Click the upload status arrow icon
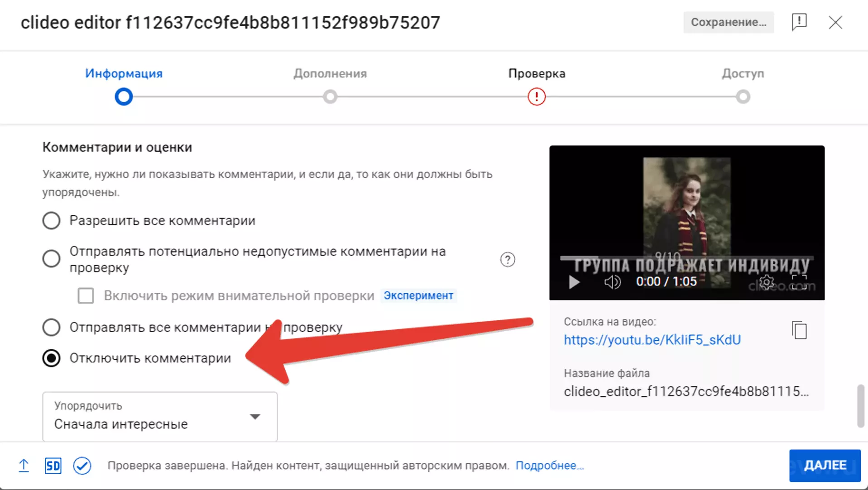The height and width of the screenshot is (490, 868). 24,466
